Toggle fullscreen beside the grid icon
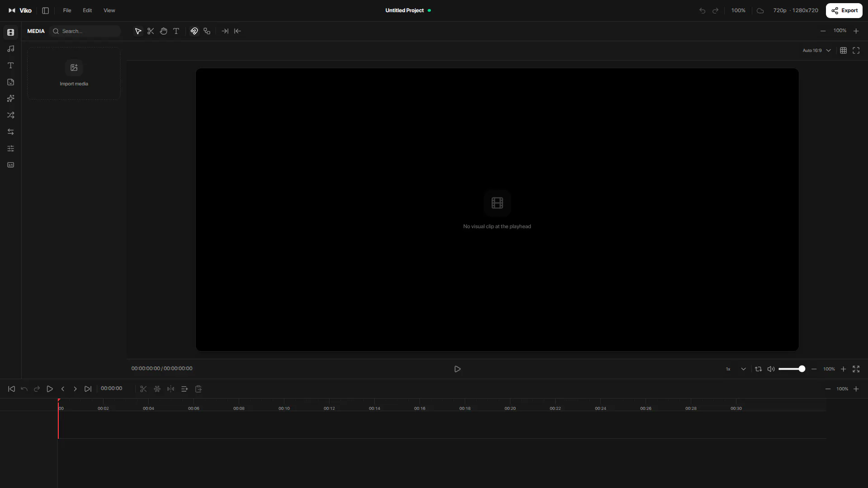This screenshot has height=488, width=868. pos(856,51)
